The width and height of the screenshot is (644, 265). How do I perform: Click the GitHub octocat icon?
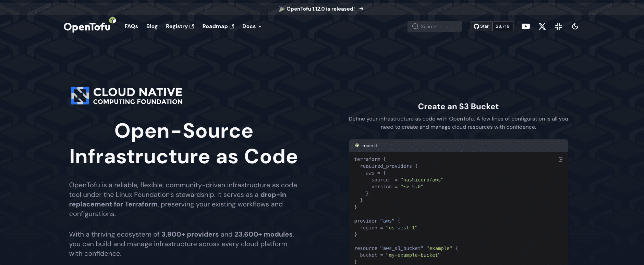coord(476,26)
